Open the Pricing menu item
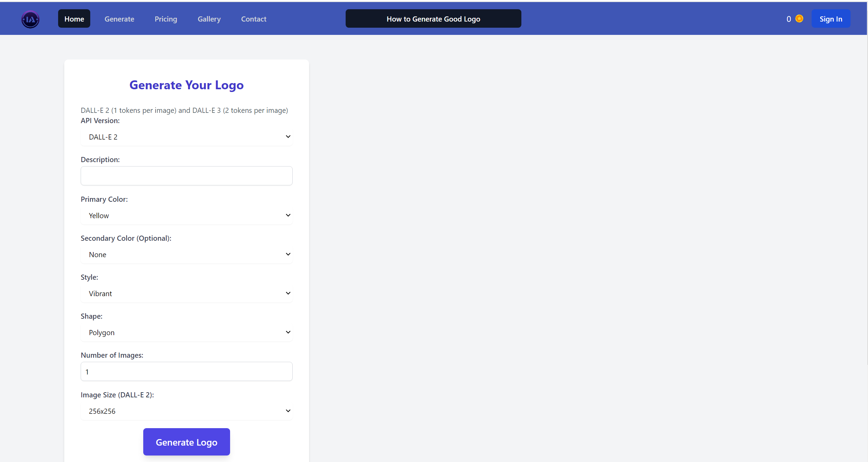 tap(166, 19)
